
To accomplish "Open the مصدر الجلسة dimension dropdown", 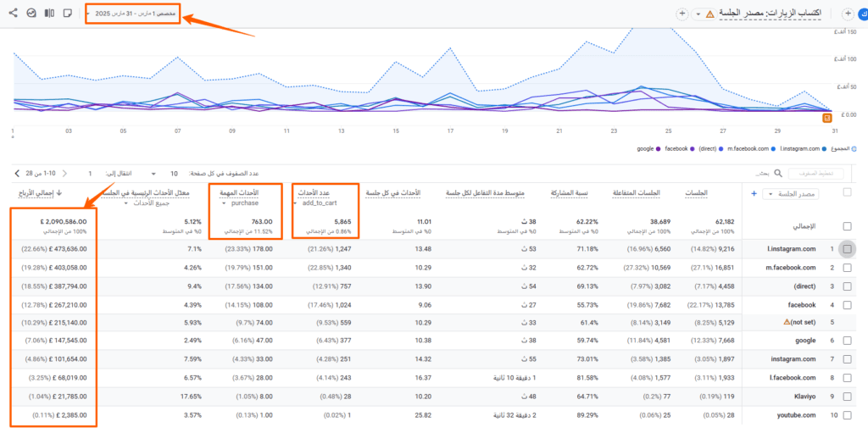I will coord(791,194).
